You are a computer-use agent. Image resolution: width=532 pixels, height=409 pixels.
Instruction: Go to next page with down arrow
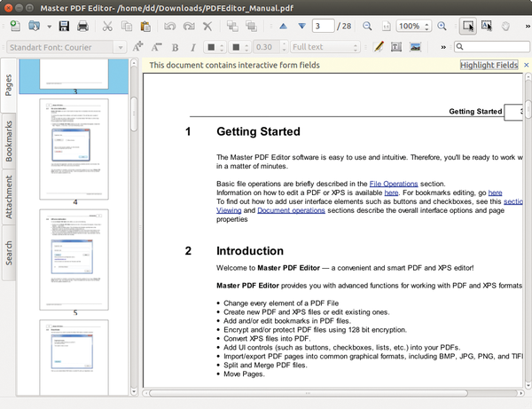coord(302,26)
